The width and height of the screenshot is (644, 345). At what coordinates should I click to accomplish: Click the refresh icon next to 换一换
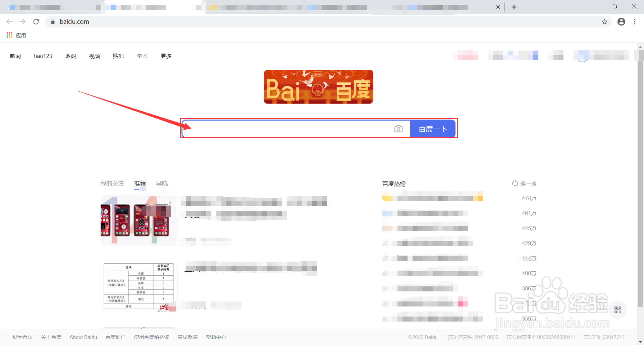pos(515,184)
